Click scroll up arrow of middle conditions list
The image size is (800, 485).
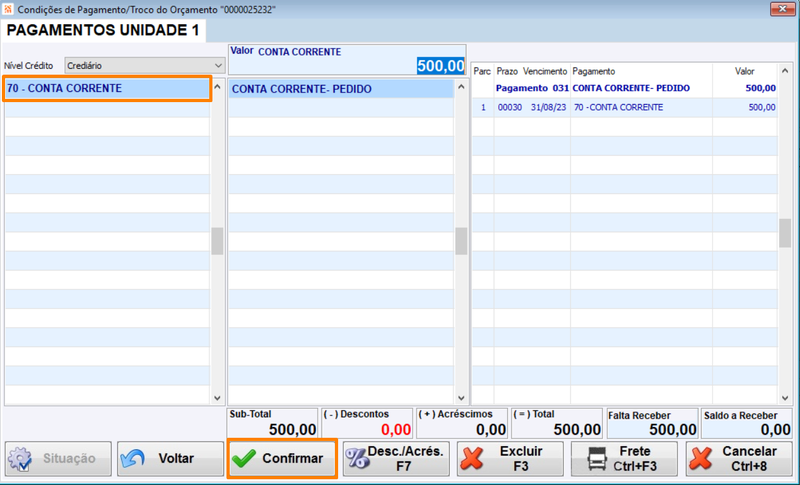[461, 87]
